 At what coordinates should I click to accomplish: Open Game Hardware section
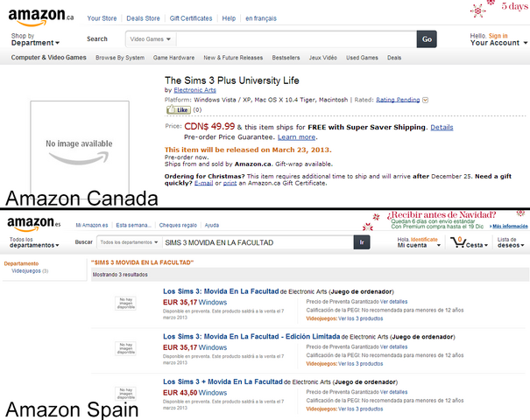pyautogui.click(x=173, y=58)
